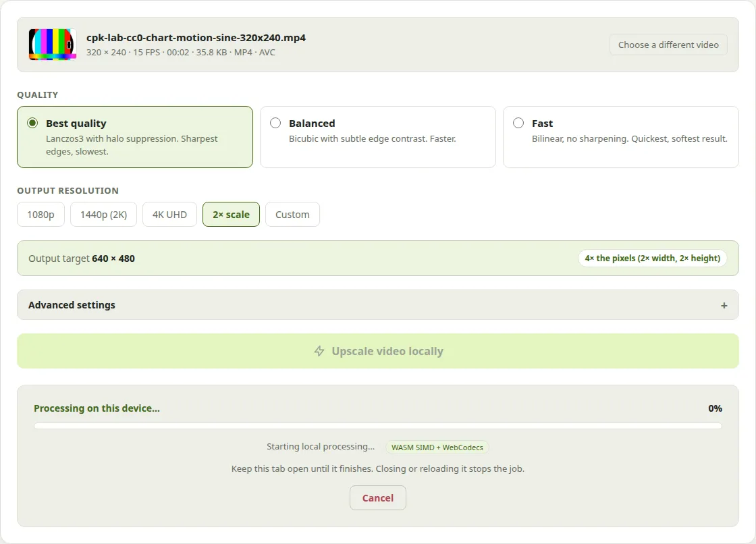Click the OUTPUT RESOLUTION section heading
756x544 pixels.
pyautogui.click(x=68, y=190)
